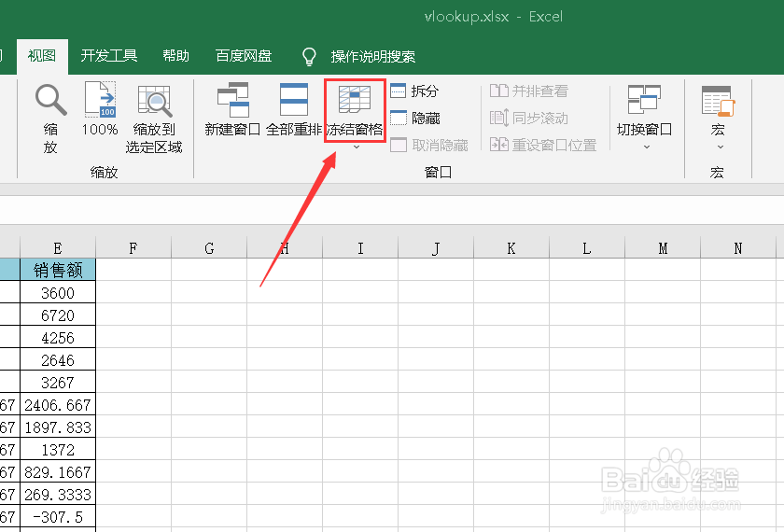Click the Hide (隐藏) window icon
Screen dimensions: 784x532
(398, 118)
